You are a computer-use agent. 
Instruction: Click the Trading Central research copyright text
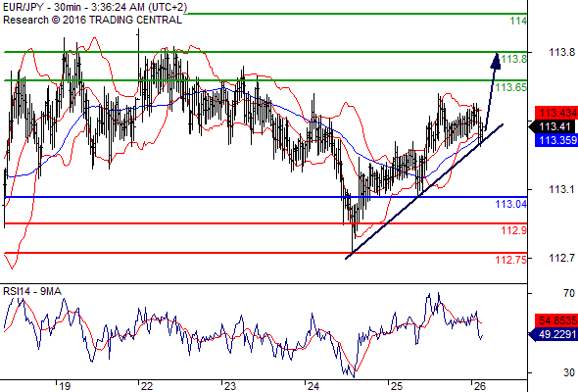tap(92, 20)
